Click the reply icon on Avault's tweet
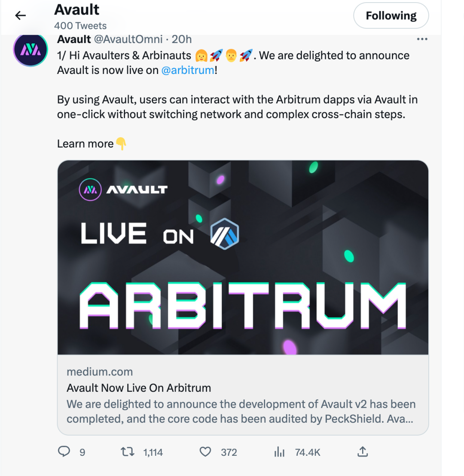The image size is (464, 476). coord(64,452)
